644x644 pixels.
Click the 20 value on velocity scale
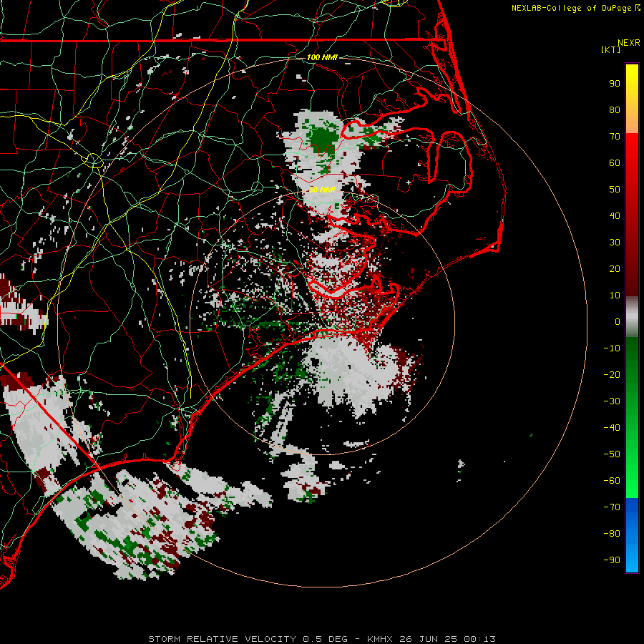click(x=615, y=269)
